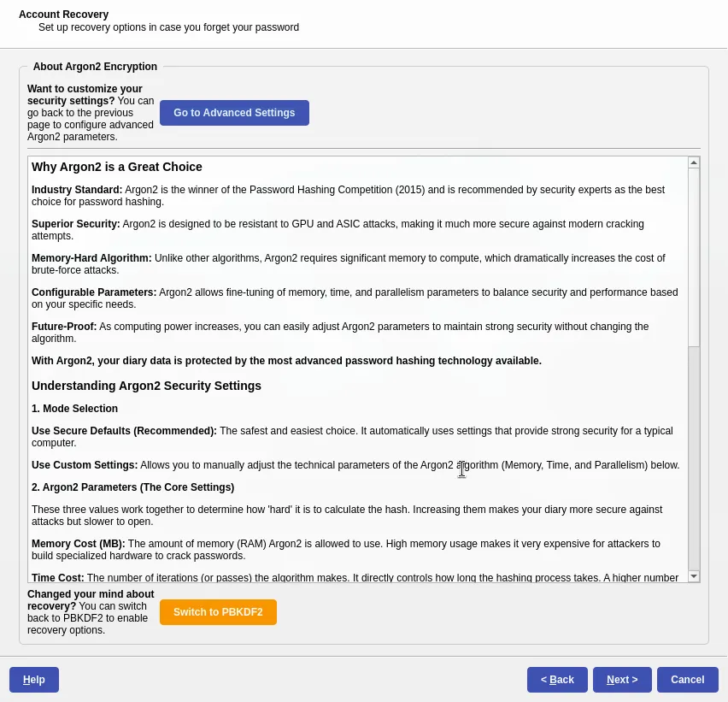728x702 pixels.
Task: Click the '1. Mode Selection' subheading
Action: 74,409
